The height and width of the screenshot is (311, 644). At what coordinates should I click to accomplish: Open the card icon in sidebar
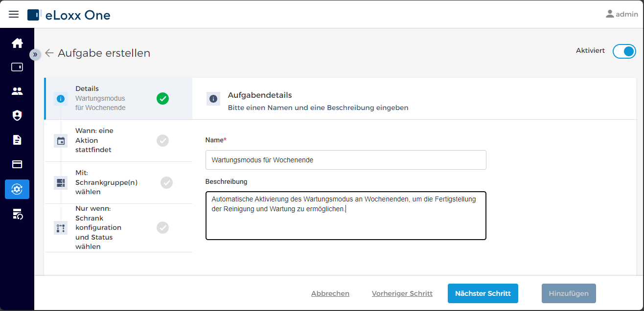pyautogui.click(x=17, y=164)
